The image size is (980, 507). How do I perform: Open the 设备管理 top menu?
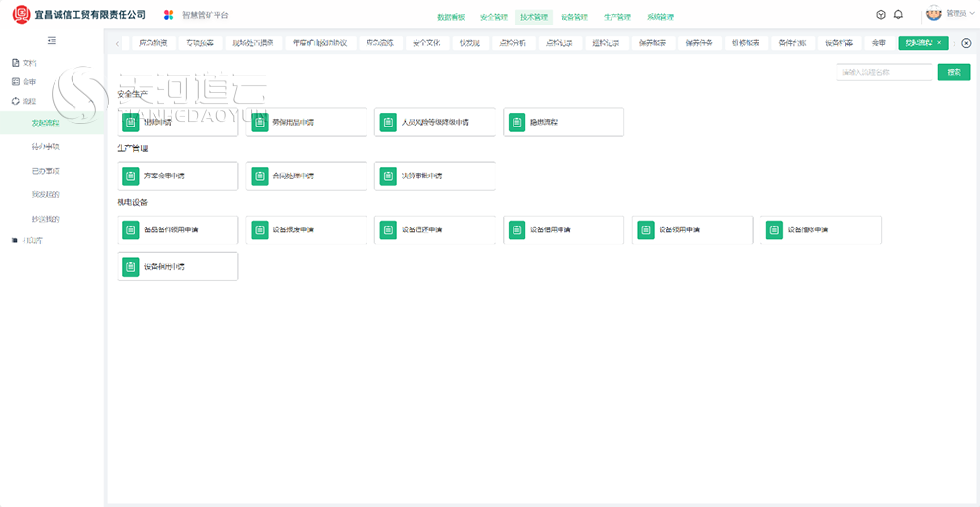point(573,18)
